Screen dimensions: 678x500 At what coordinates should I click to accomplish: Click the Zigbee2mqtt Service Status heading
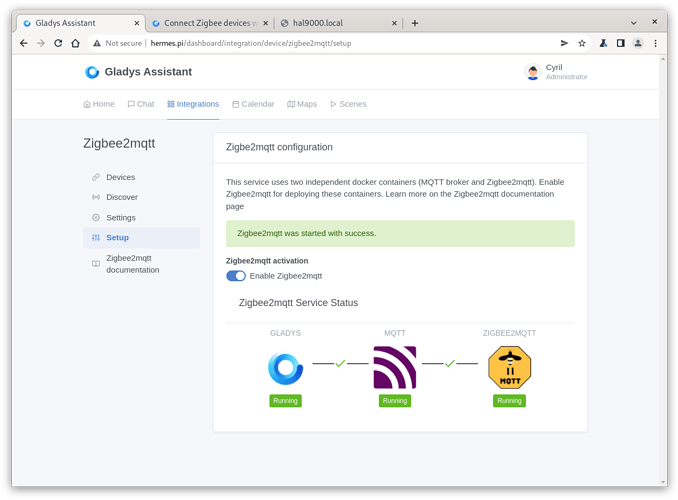[298, 303]
